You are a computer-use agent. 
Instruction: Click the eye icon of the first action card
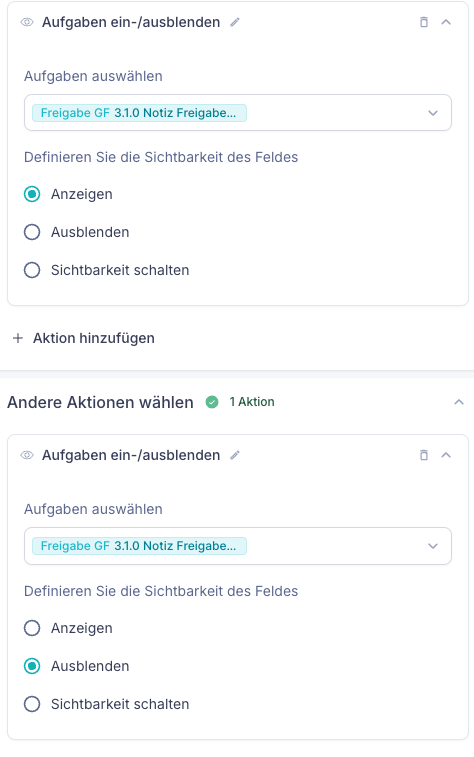tap(27, 22)
